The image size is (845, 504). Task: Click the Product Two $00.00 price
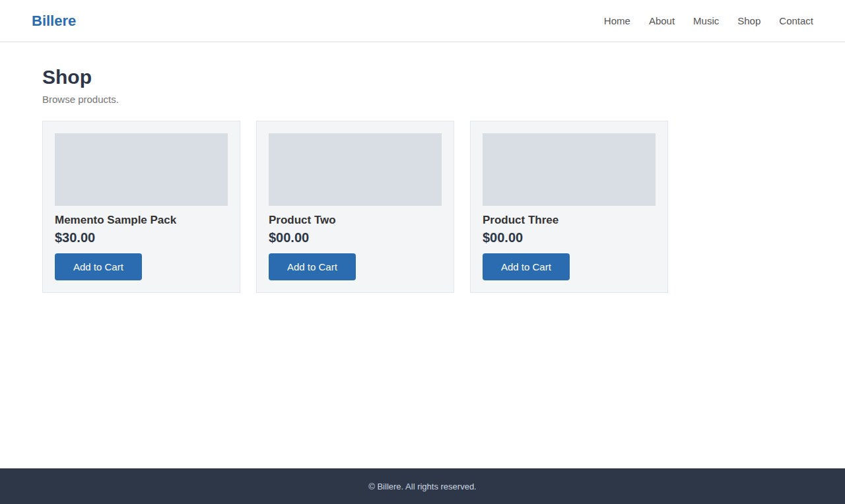[x=288, y=237]
